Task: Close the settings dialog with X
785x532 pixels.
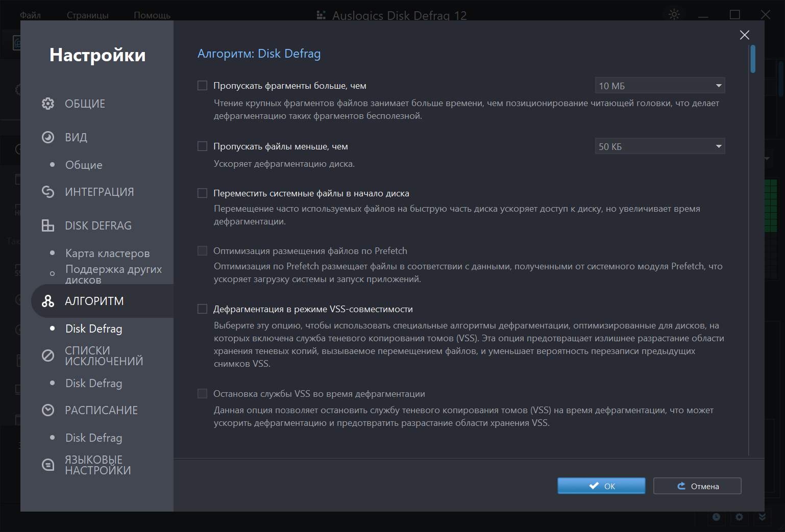Action: (744, 35)
